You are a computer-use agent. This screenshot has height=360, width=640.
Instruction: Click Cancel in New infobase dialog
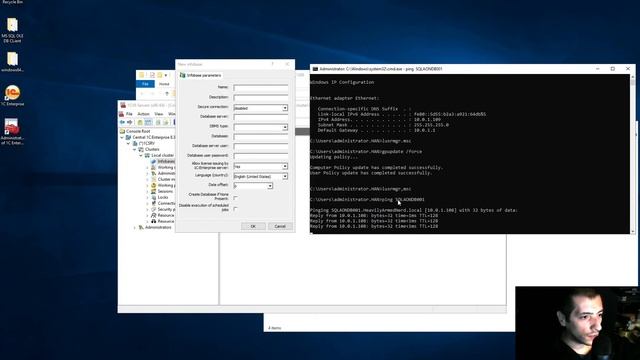click(280, 226)
